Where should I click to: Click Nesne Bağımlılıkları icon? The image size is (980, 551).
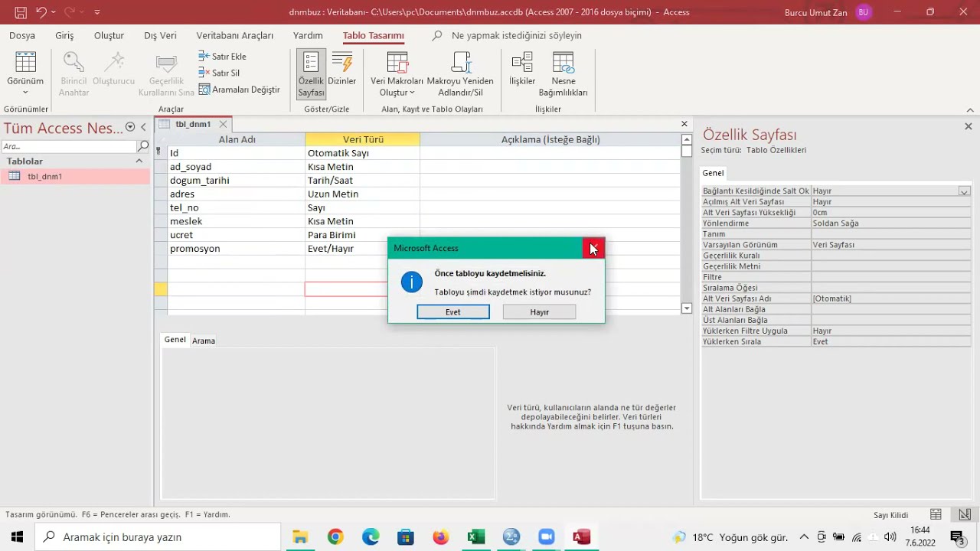(x=563, y=74)
